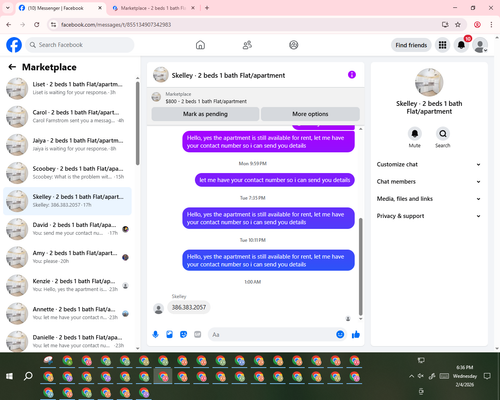500x400 pixels.
Task: Click the More options button
Action: click(x=310, y=114)
